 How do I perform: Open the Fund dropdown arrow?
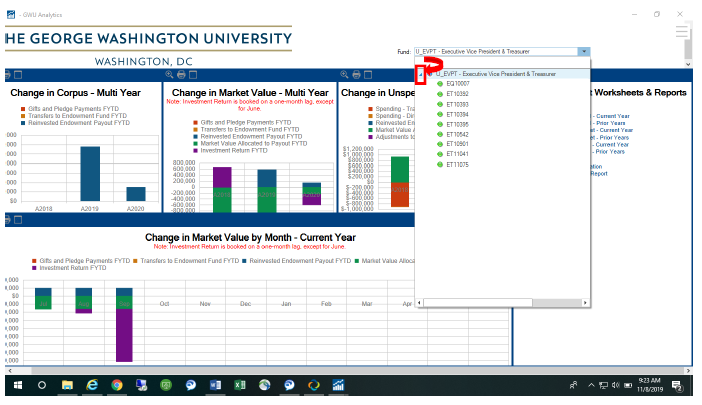click(584, 51)
